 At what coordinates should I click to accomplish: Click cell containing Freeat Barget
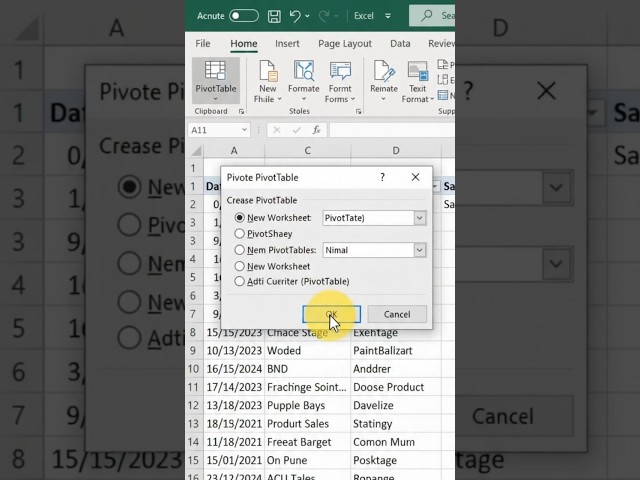pos(307,442)
